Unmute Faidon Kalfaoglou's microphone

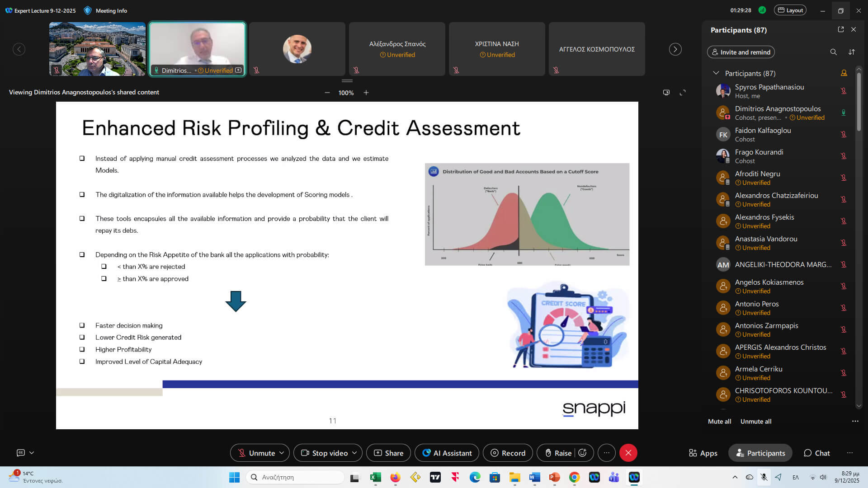pos(844,134)
